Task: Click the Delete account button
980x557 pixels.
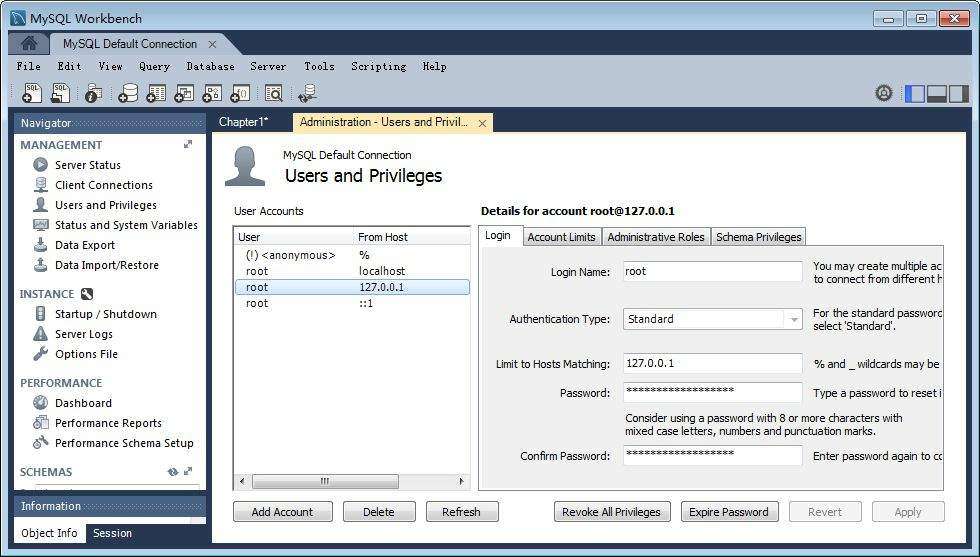Action: (x=379, y=512)
